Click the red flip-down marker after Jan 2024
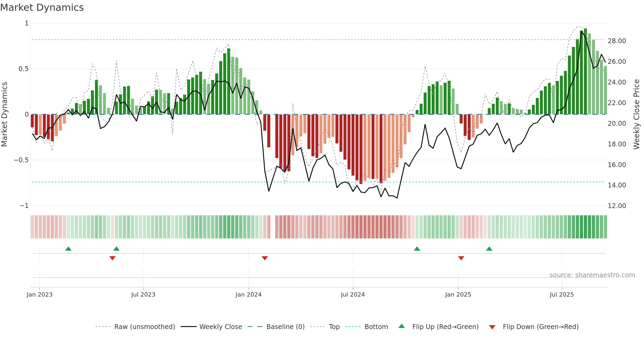This screenshot has width=644, height=362. [x=265, y=258]
